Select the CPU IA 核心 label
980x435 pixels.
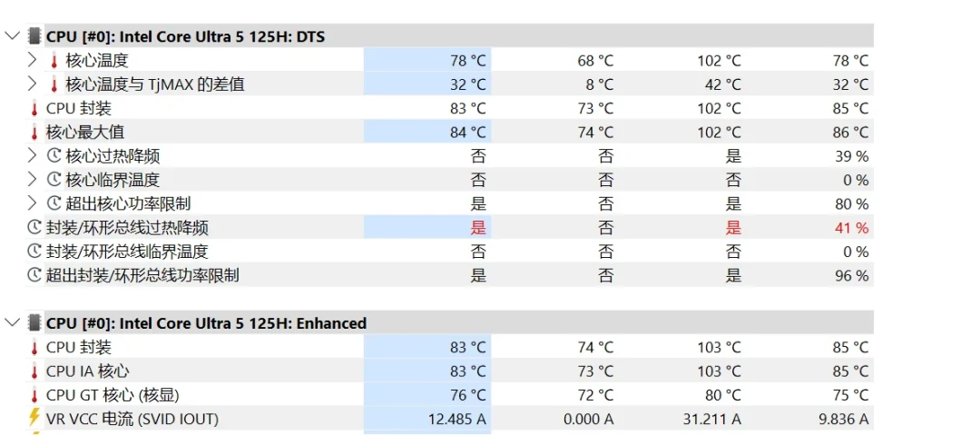tap(87, 371)
